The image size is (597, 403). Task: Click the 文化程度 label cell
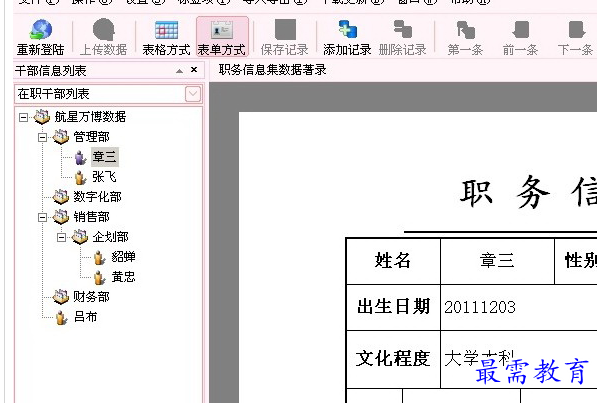pos(393,358)
